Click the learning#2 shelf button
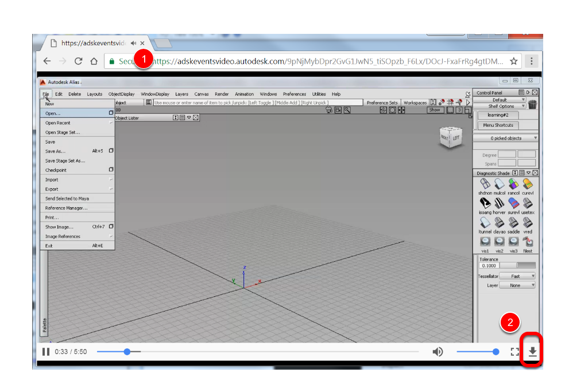This screenshot has width=565, height=392. pyautogui.click(x=498, y=115)
